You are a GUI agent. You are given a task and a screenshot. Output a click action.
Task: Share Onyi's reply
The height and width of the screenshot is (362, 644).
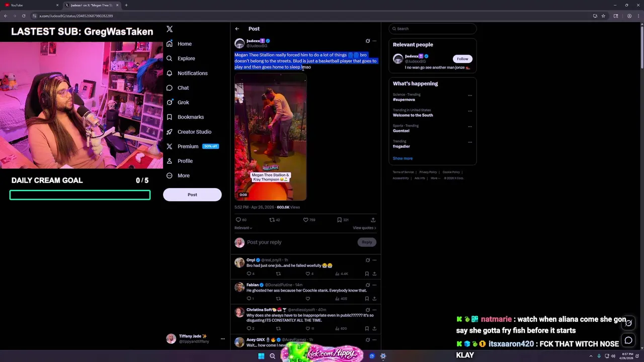[374, 274]
